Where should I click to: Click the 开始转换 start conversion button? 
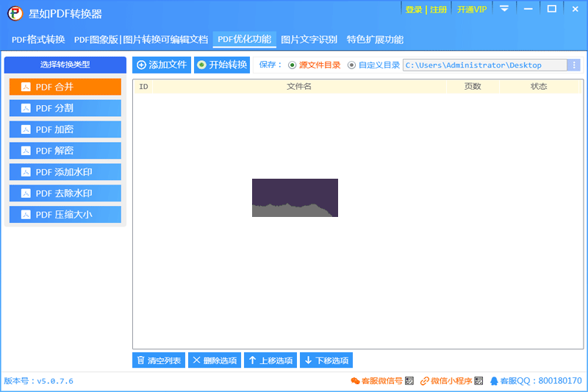coord(222,65)
